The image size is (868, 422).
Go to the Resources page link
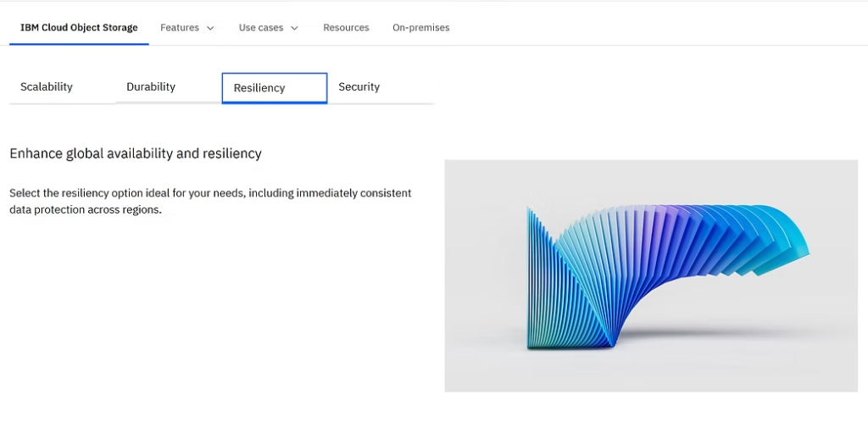click(346, 27)
